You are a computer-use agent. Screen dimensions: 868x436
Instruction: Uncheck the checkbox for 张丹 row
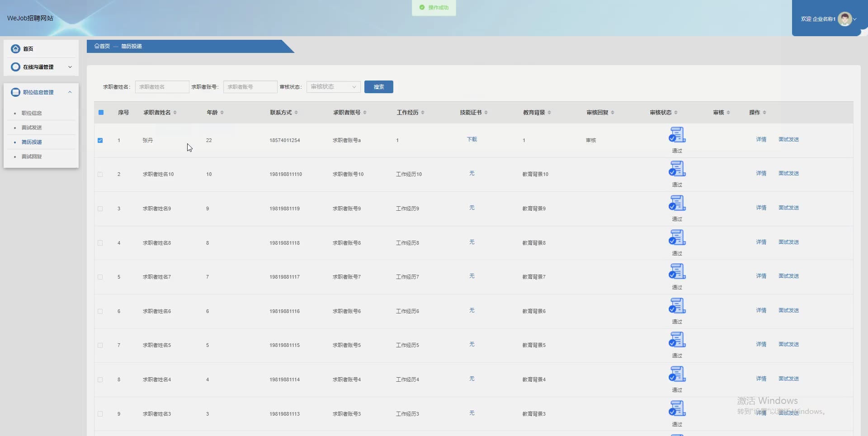pyautogui.click(x=100, y=140)
